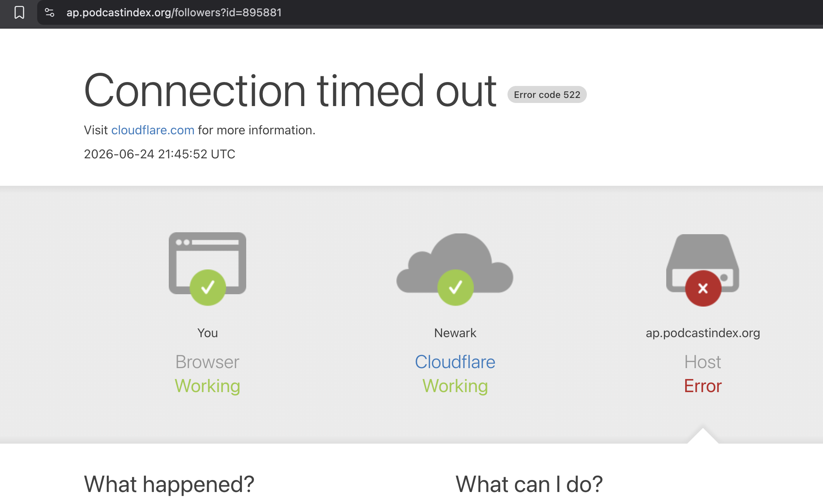Click the What happened? heading
Viewport: 823px width, 504px height.
[169, 484]
